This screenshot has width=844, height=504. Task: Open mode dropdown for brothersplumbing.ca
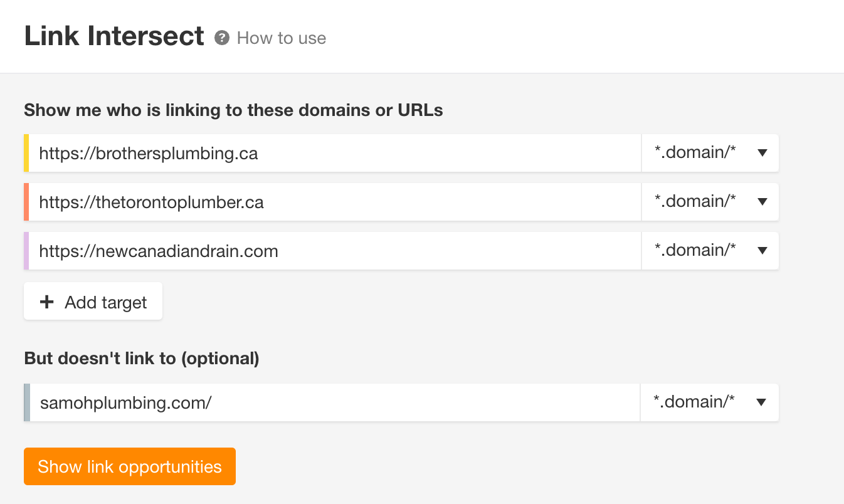[x=710, y=153]
